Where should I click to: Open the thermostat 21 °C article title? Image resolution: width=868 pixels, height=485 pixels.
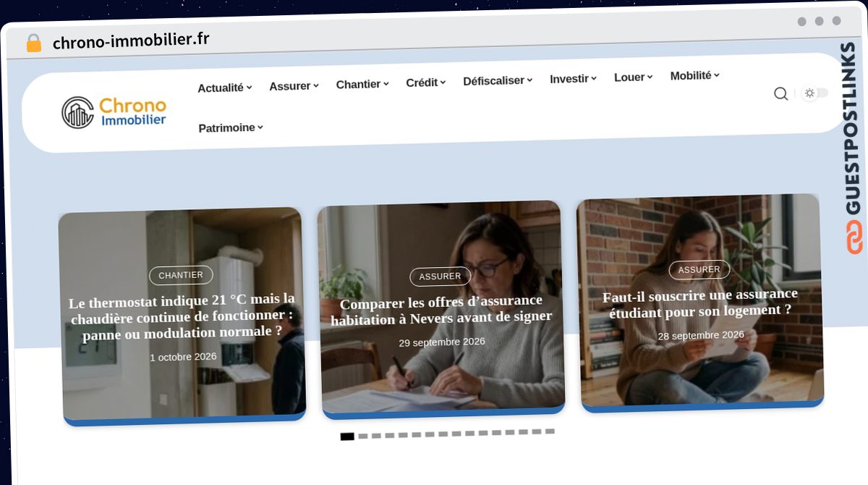pyautogui.click(x=182, y=316)
